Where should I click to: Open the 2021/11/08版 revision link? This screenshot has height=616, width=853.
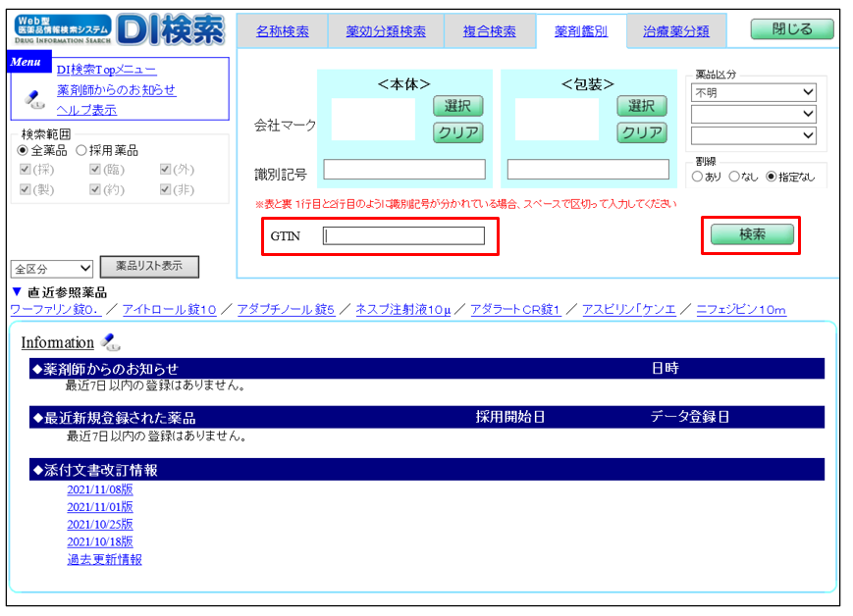point(99,489)
